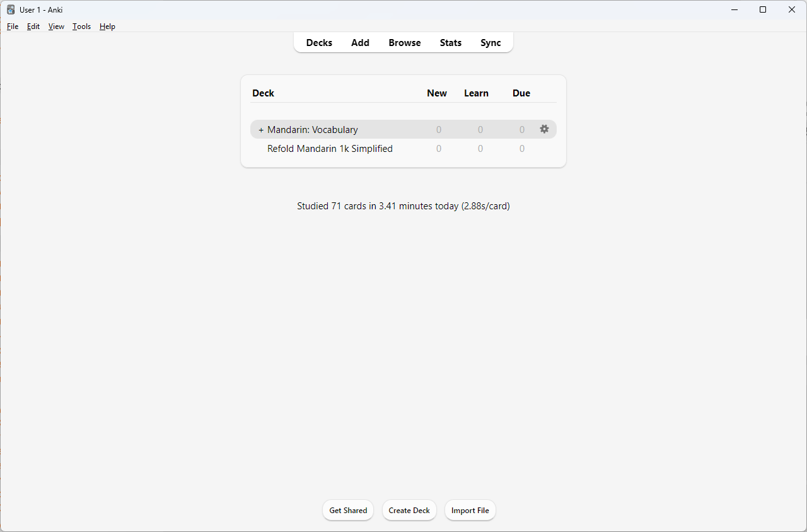Image resolution: width=807 pixels, height=532 pixels.
Task: Click New count for Mandarin: Vocabulary
Action: click(x=439, y=130)
